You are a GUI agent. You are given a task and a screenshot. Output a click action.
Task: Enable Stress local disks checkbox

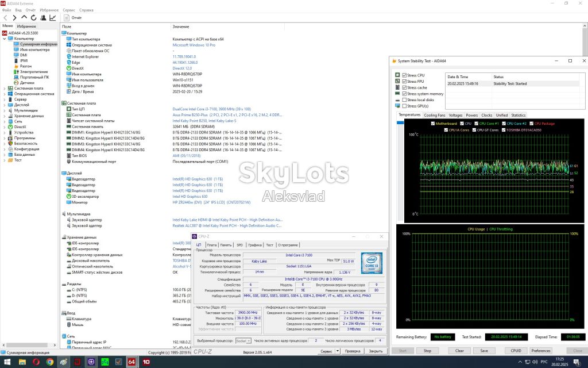pyautogui.click(x=404, y=100)
